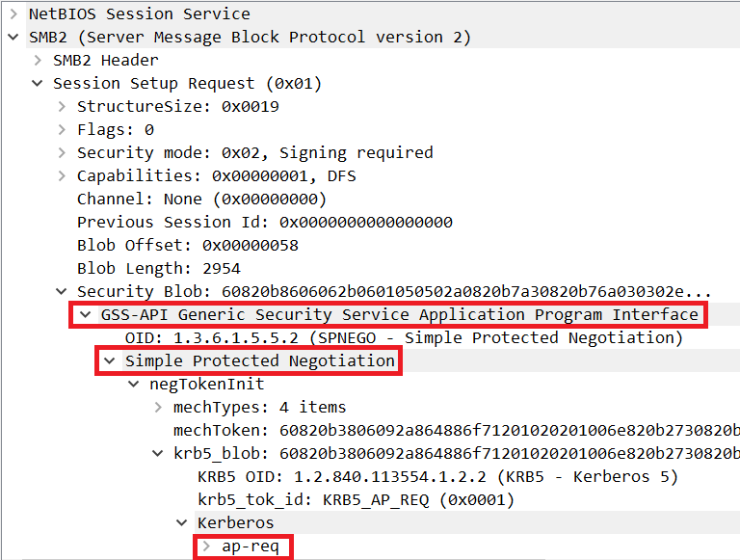Collapse the krb5_blob node
Image resolution: width=740 pixels, height=560 pixels.
pos(158,454)
